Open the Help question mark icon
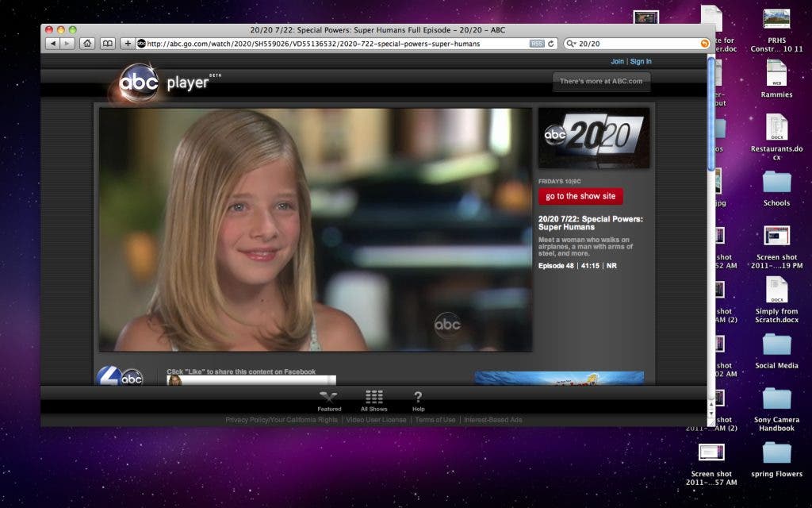Viewport: 812px width, 508px height. point(419,401)
